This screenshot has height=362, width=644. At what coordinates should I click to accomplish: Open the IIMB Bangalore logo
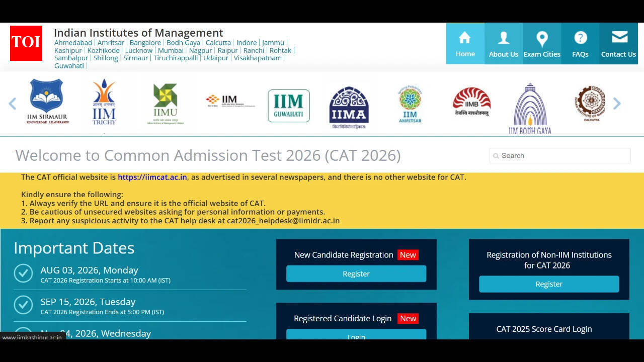click(x=471, y=102)
